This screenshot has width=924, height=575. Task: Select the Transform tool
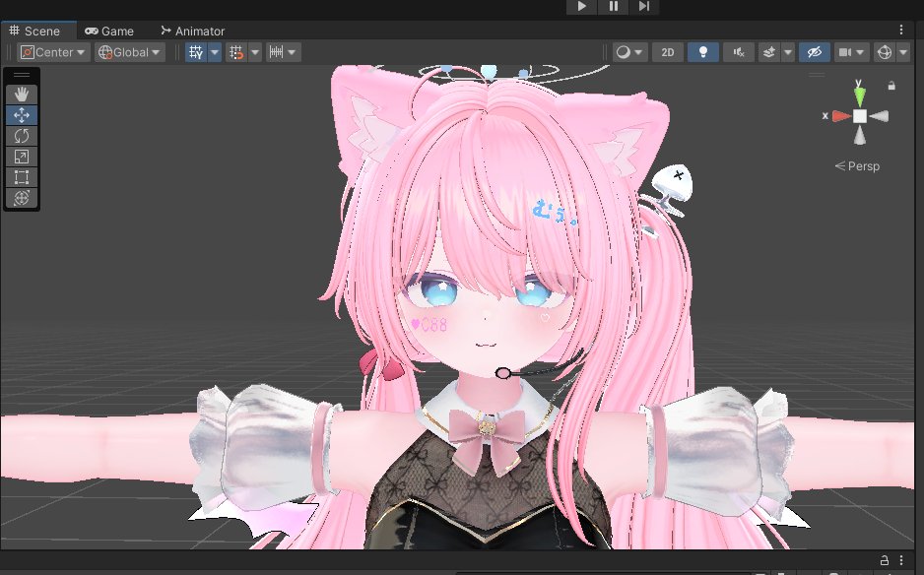pyautogui.click(x=22, y=198)
